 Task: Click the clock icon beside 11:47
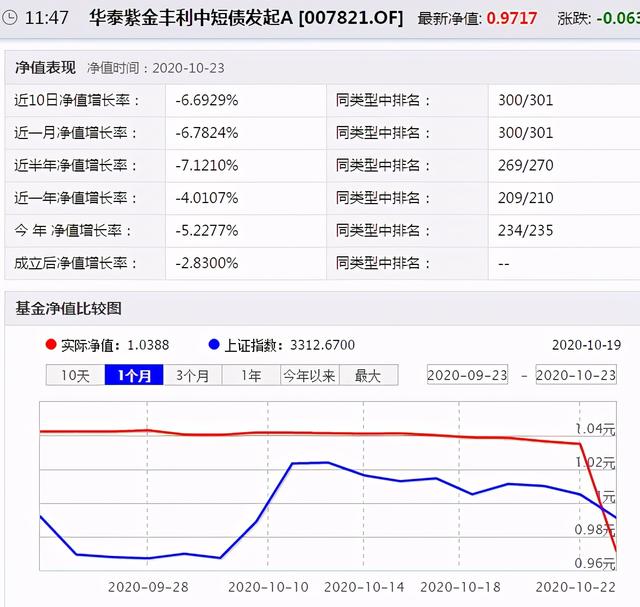click(x=9, y=18)
